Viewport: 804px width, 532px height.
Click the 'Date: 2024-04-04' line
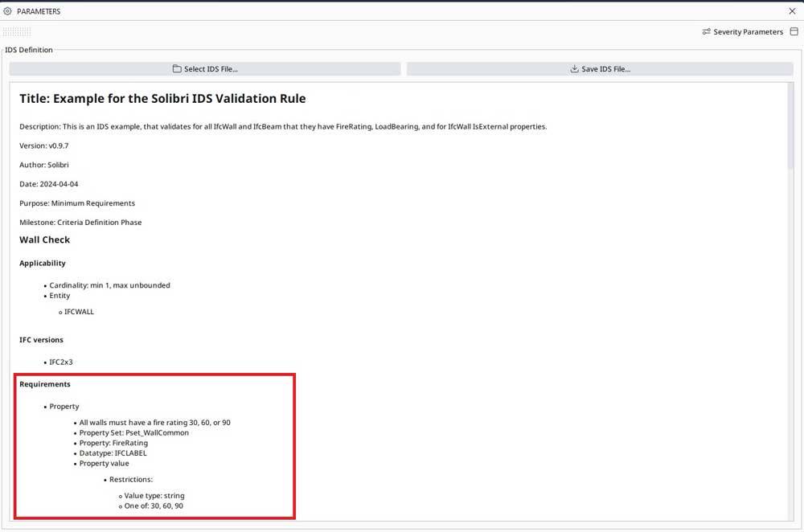click(x=49, y=184)
